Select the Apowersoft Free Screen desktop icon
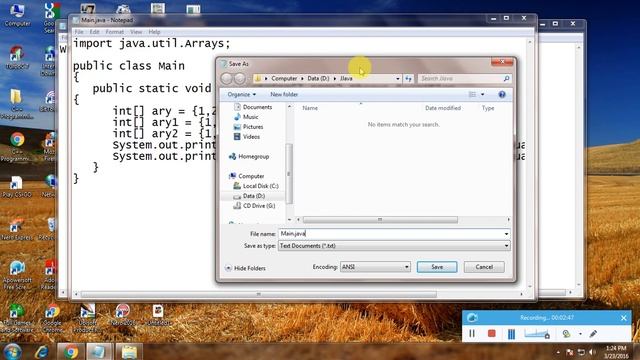The width and height of the screenshot is (640, 360). [17, 275]
